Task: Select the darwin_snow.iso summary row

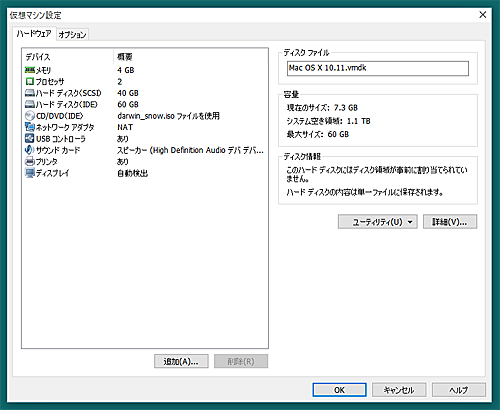Action: 145,116
